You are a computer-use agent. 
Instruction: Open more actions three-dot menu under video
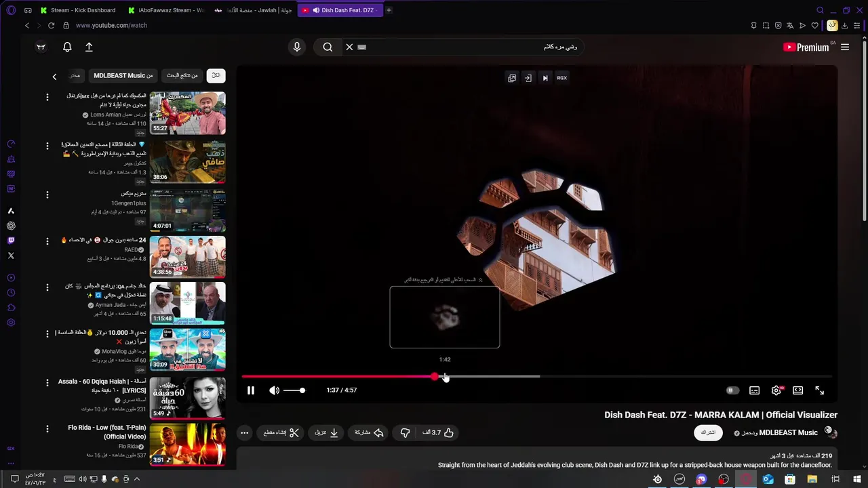245,432
